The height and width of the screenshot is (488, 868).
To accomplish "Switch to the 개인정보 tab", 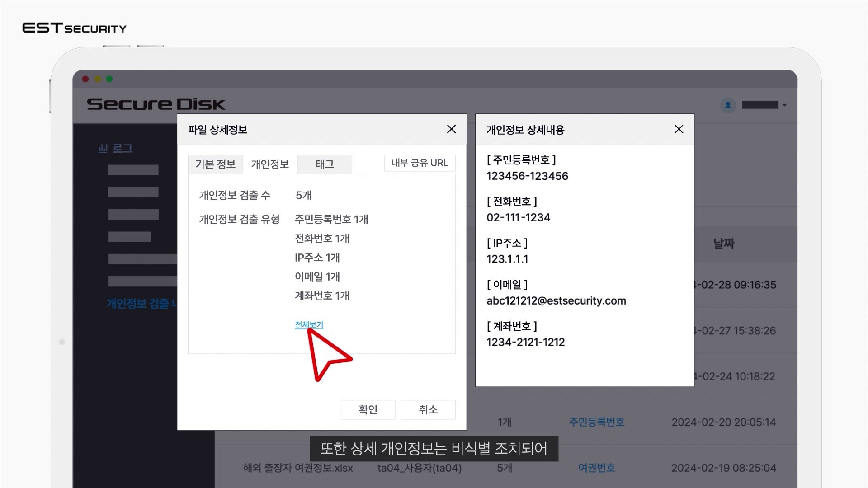I will 270,164.
